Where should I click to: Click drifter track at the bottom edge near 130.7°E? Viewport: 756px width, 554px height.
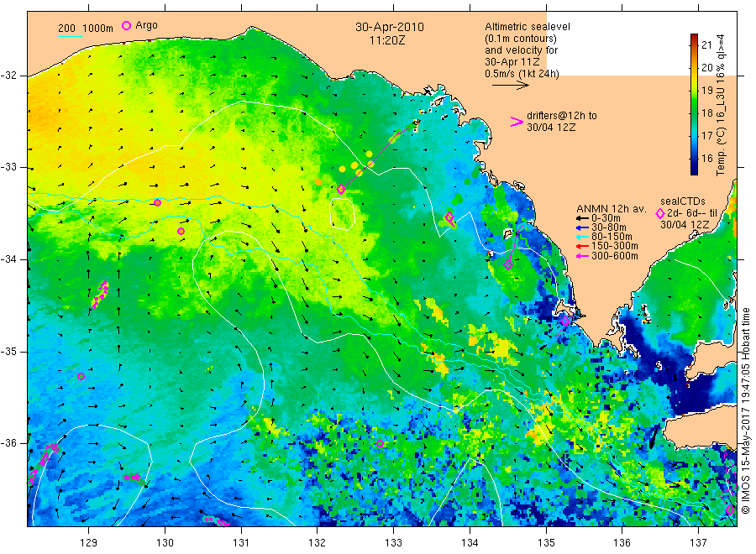pyautogui.click(x=216, y=521)
